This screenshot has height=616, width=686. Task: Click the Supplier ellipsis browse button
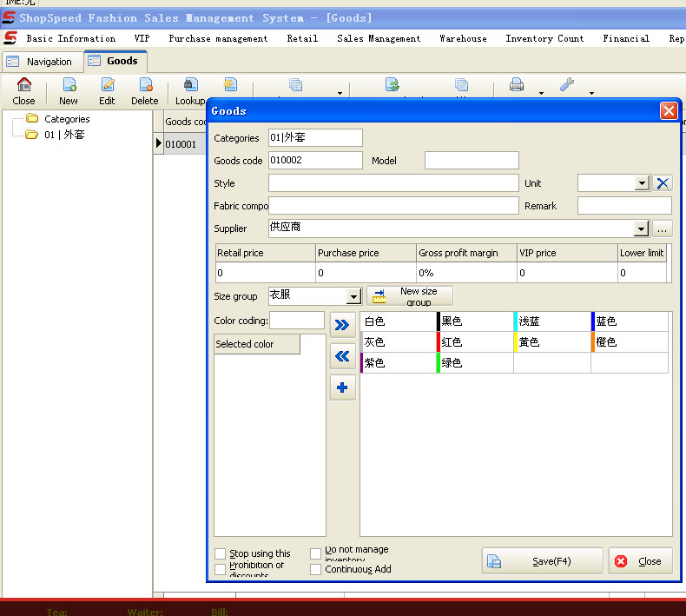pyautogui.click(x=662, y=229)
